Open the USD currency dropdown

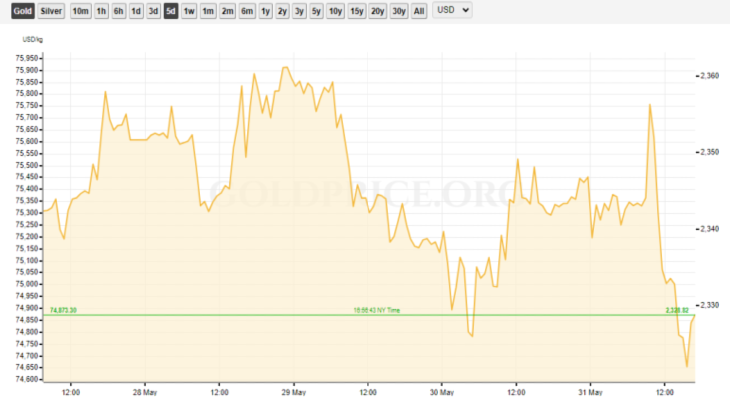click(x=453, y=10)
